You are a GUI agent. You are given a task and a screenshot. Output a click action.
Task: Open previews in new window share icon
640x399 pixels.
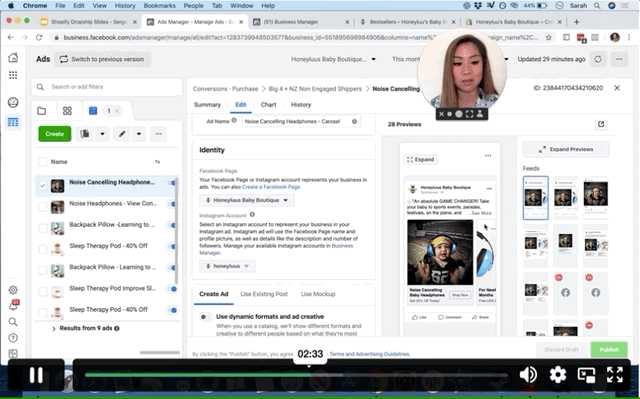[x=601, y=124]
